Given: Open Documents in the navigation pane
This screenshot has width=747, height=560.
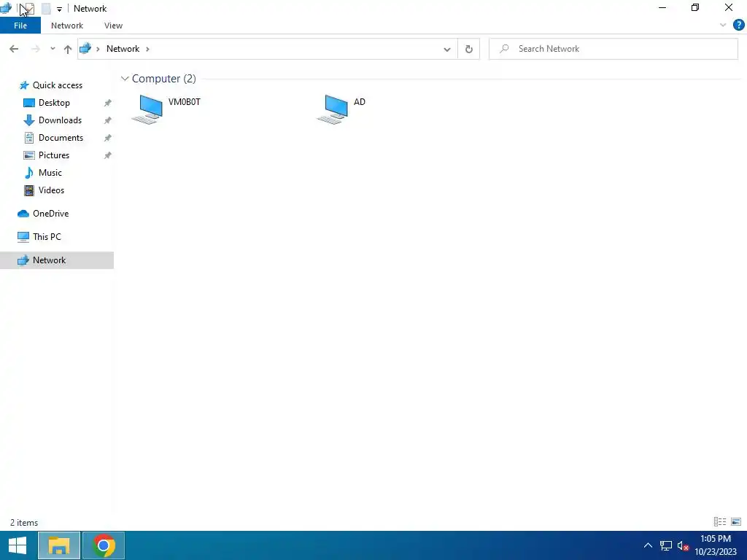Looking at the screenshot, I should (x=61, y=138).
